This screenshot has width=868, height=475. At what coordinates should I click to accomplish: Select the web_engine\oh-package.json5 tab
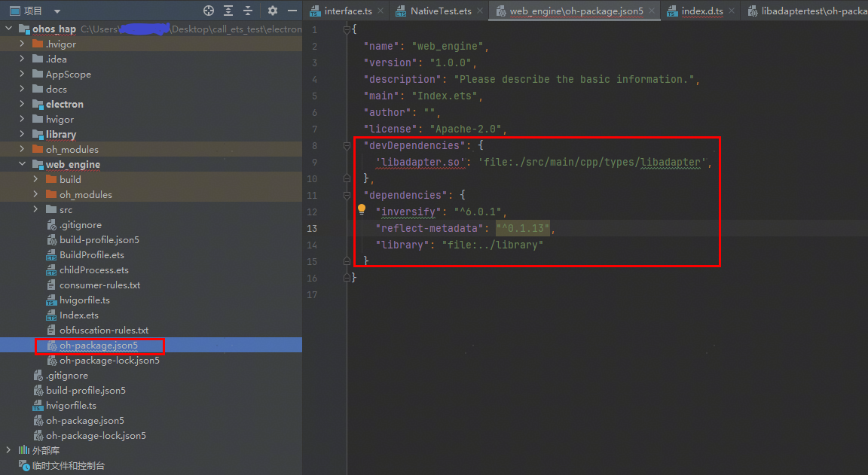pyautogui.click(x=576, y=11)
